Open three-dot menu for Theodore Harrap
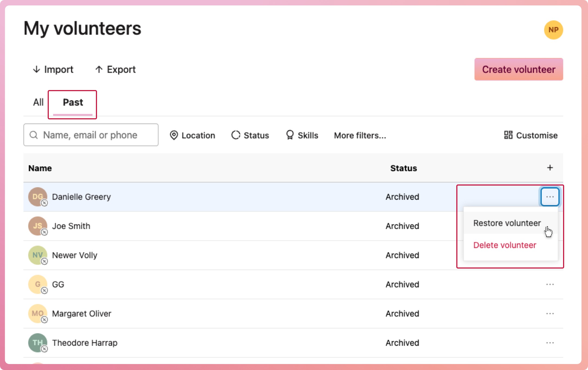 [550, 343]
